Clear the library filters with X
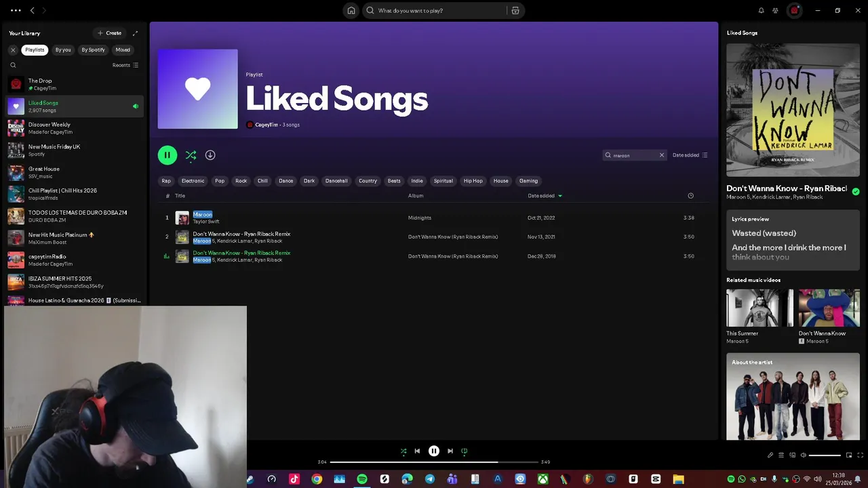 [13, 49]
